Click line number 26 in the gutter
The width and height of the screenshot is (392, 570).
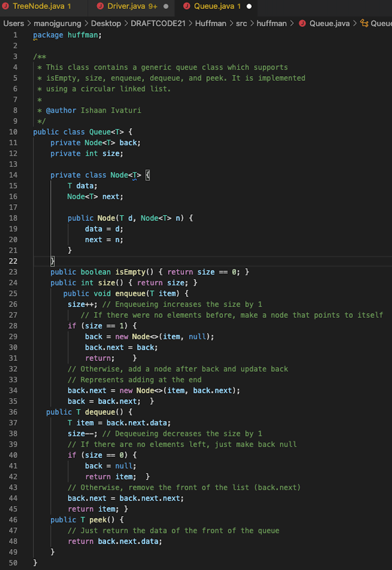(x=13, y=304)
